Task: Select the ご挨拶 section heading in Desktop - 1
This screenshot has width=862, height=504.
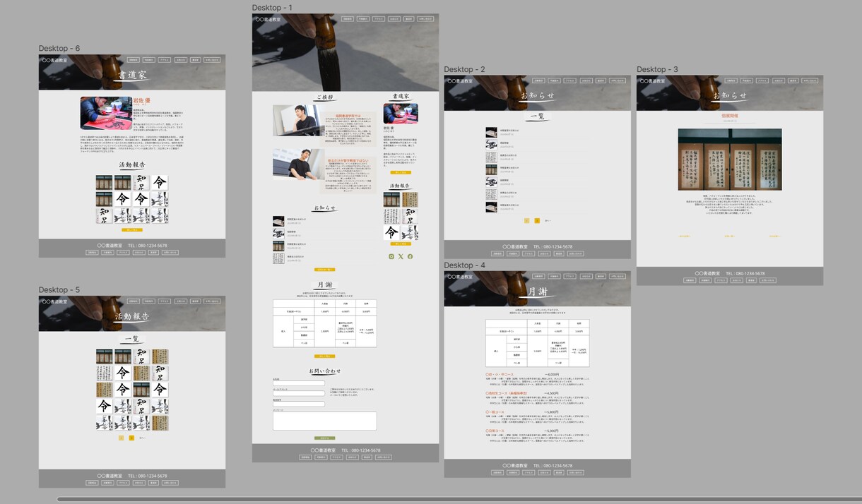Action: tap(325, 97)
